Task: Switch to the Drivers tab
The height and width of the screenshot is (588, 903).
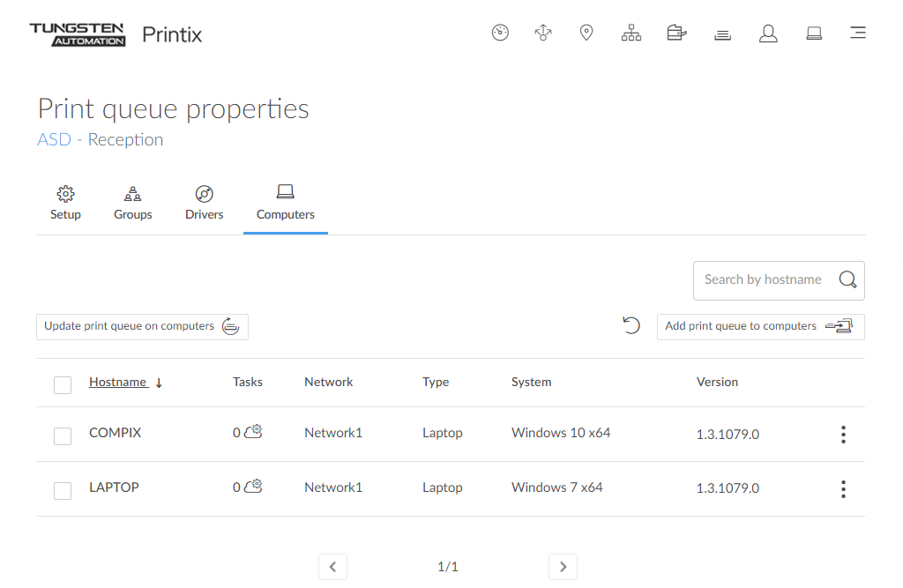Action: (204, 203)
